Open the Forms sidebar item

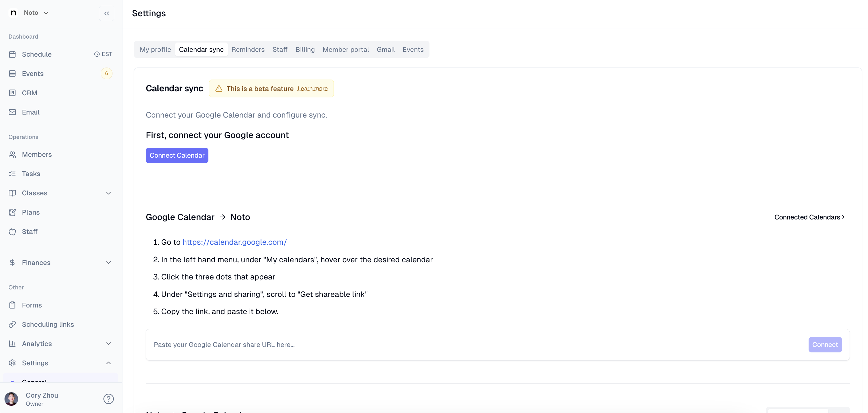point(32,305)
